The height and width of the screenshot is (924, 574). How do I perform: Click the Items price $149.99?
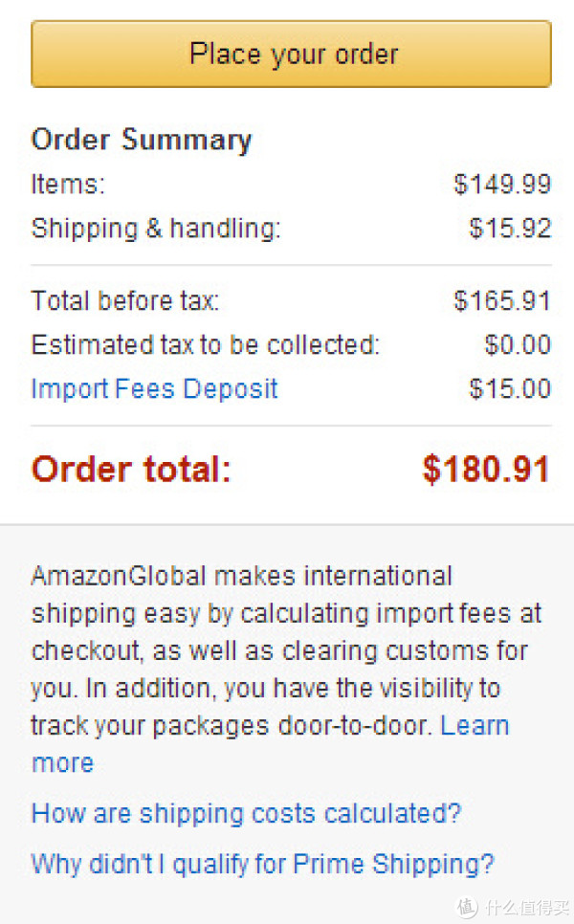(x=502, y=184)
